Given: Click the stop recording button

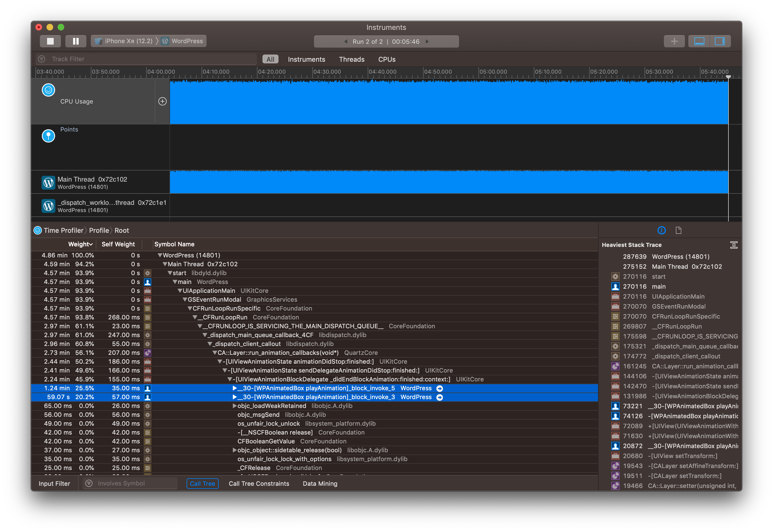Looking at the screenshot, I should point(50,41).
